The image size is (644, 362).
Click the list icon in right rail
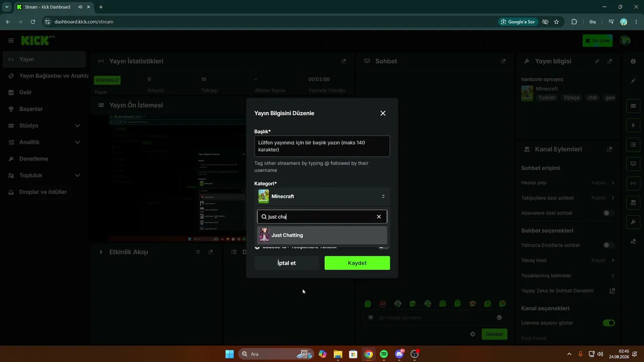633,145
